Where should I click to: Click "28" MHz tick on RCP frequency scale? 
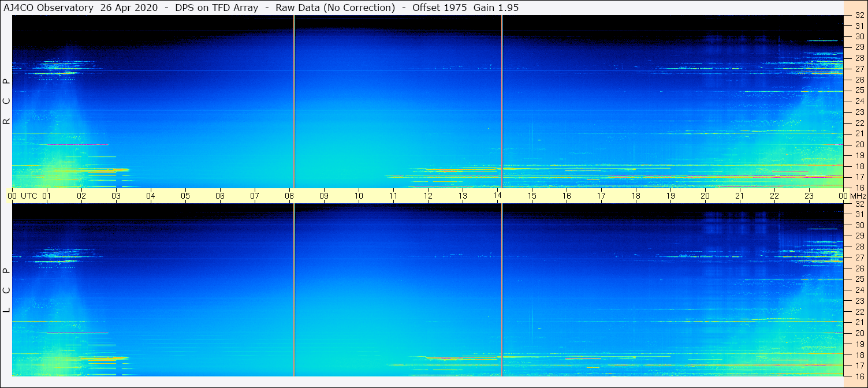coord(859,58)
